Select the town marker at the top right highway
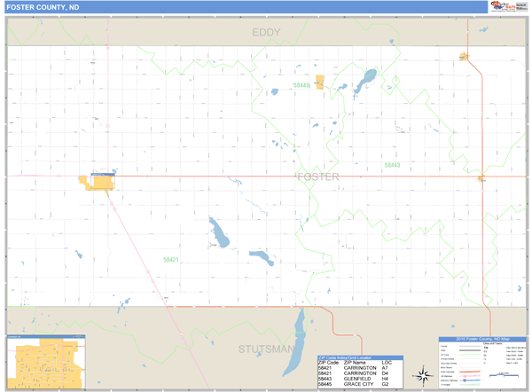Viewport: 532px width, 392px height. [464, 56]
